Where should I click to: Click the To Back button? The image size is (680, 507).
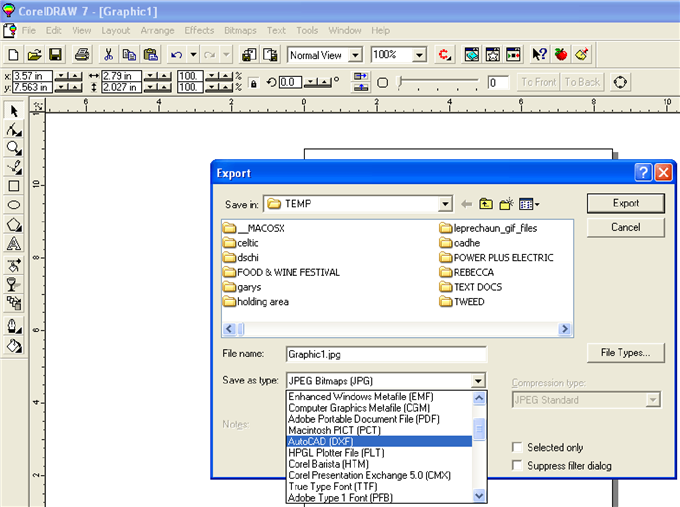(582, 82)
